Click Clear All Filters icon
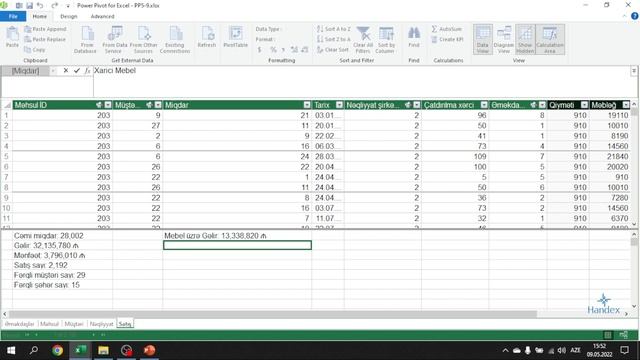This screenshot has width=640, height=360. click(x=362, y=40)
